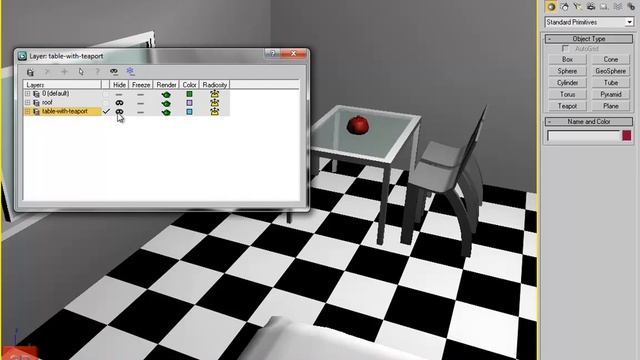This screenshot has height=360, width=640.
Task: Expand the roof layer tree
Action: [x=28, y=103]
